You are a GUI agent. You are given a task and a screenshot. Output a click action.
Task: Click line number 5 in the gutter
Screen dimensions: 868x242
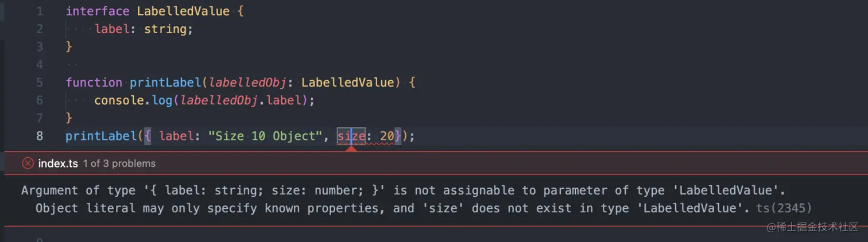coord(39,82)
